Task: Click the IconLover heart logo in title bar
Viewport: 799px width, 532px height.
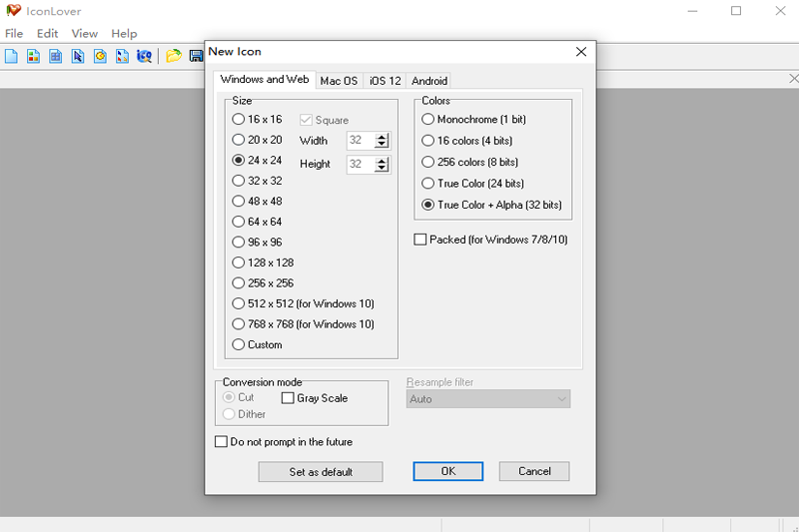Action: 13,11
